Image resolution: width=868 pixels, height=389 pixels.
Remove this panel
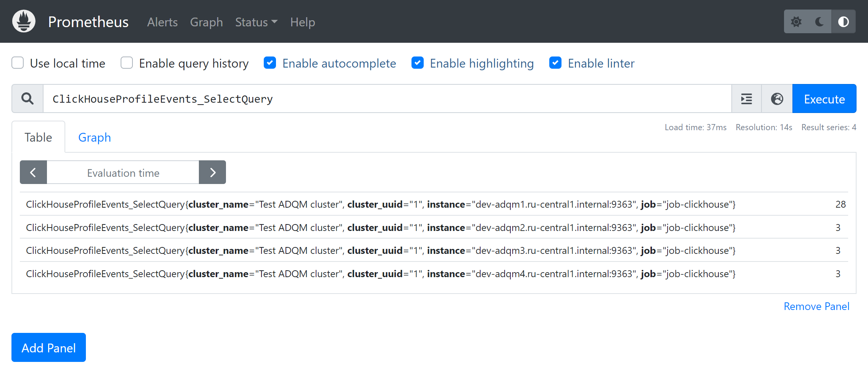pyautogui.click(x=816, y=307)
